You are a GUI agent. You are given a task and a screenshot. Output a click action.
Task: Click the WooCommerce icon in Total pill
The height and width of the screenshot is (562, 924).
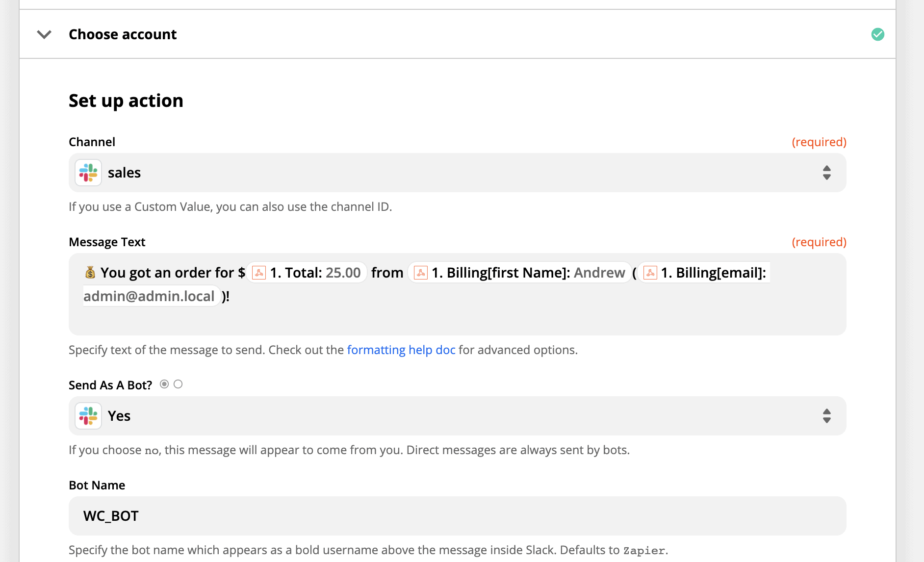coord(259,273)
